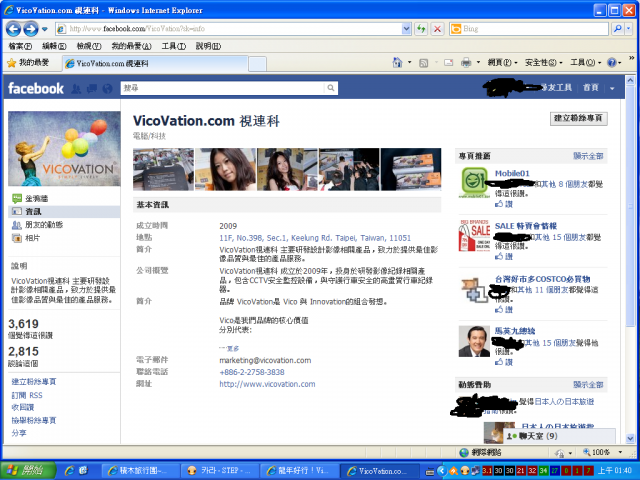Click the RSS feeds icon

[424, 63]
